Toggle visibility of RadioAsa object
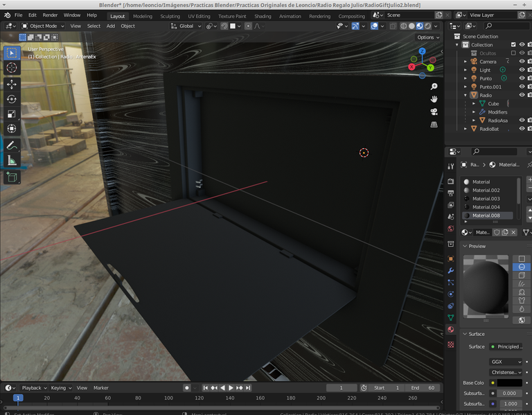532x415 pixels. click(522, 120)
